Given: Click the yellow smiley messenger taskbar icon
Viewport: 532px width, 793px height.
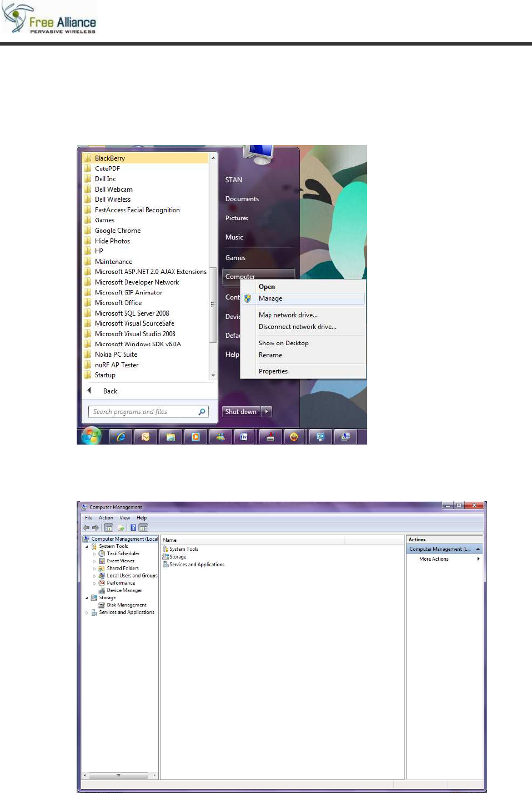Looking at the screenshot, I should (x=294, y=437).
